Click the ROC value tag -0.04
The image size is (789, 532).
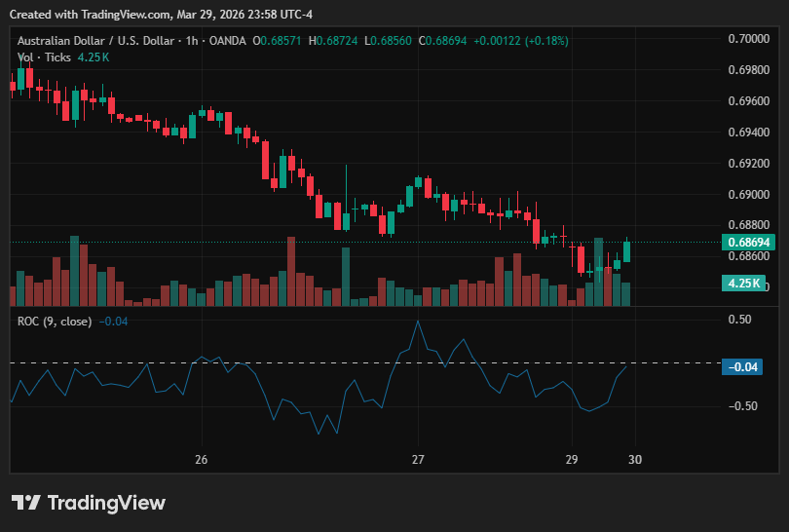(742, 367)
